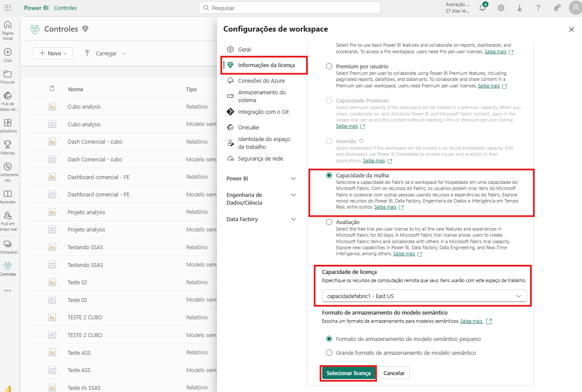Select the Premium por usuário radio option
Image resolution: width=582 pixels, height=392 pixels.
point(329,67)
